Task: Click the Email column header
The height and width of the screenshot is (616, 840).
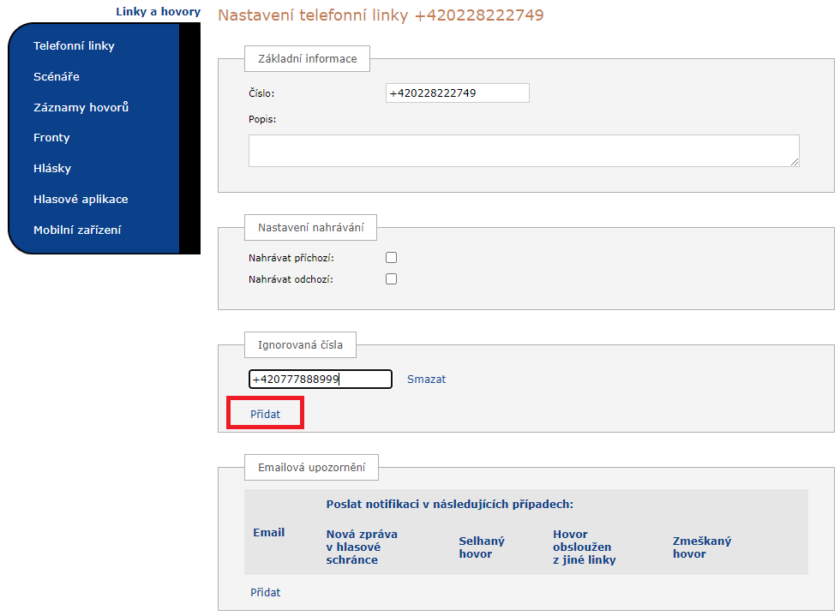Action: [x=268, y=532]
